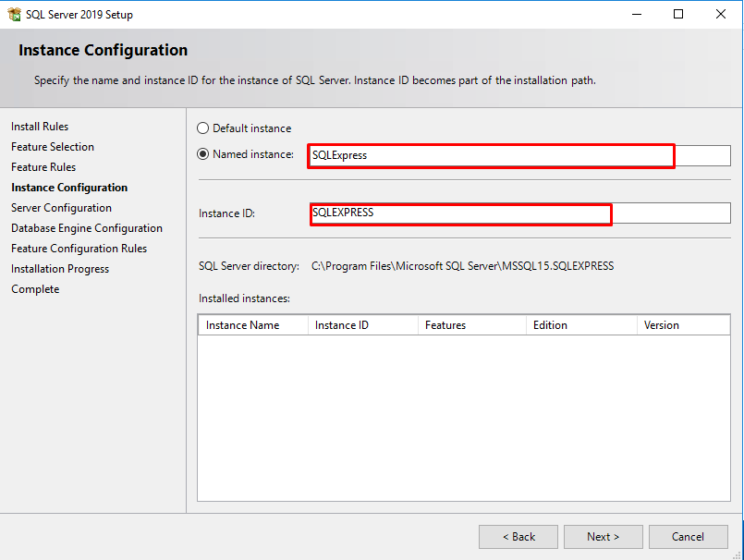The width and height of the screenshot is (744, 560).
Task: Click the Features column header
Action: [x=472, y=325]
